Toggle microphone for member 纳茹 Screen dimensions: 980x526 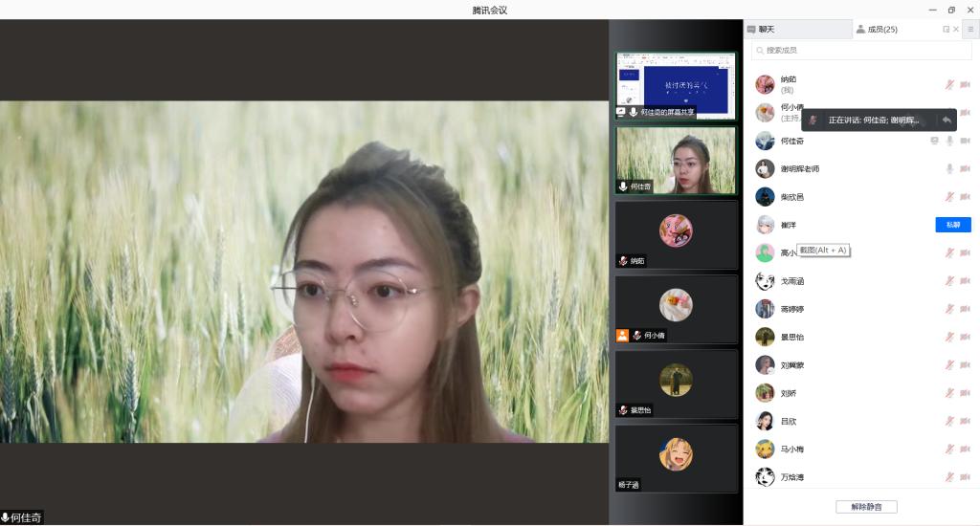tap(949, 84)
